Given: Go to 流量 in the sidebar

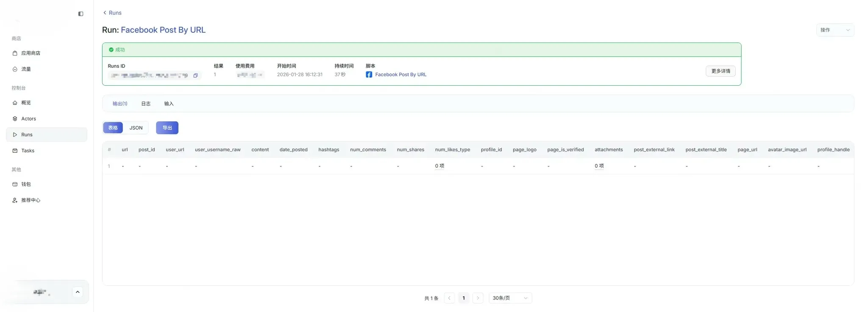Looking at the screenshot, I should pos(26,69).
